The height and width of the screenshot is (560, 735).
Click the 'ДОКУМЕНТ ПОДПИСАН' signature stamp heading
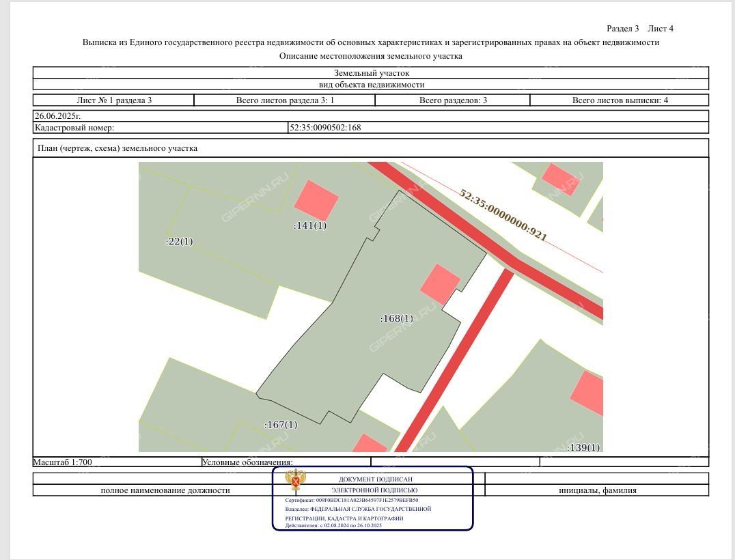click(x=376, y=479)
